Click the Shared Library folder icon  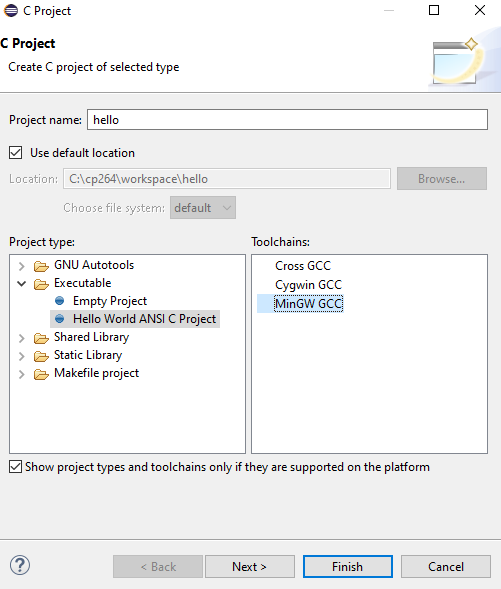[41, 338]
